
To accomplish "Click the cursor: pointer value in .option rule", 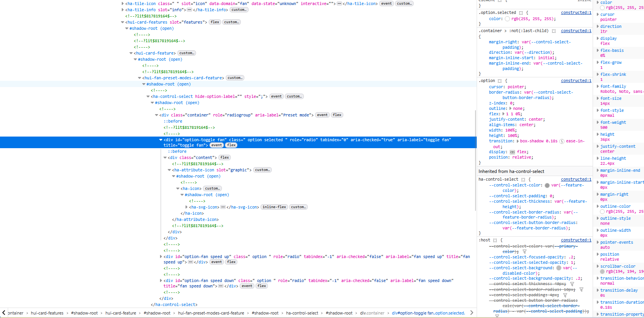I will pyautogui.click(x=516, y=87).
